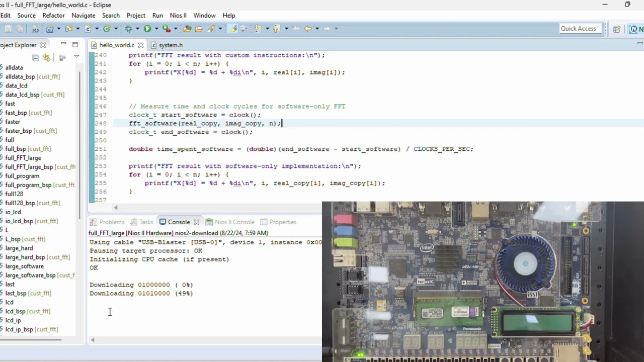Viewport: 644px width, 362px height.
Task: Toggle Link with Editor in Project Explorer
Action: 46,58
